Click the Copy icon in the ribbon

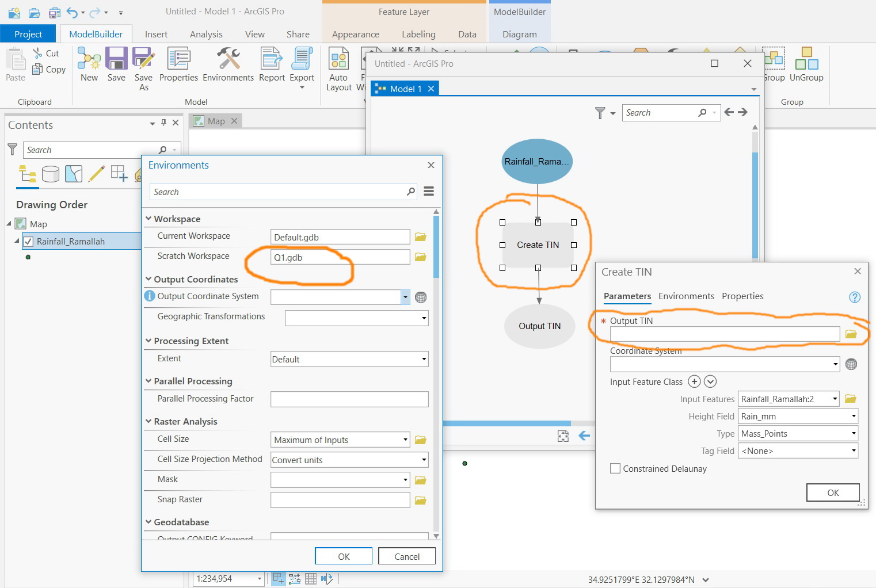pyautogui.click(x=37, y=69)
